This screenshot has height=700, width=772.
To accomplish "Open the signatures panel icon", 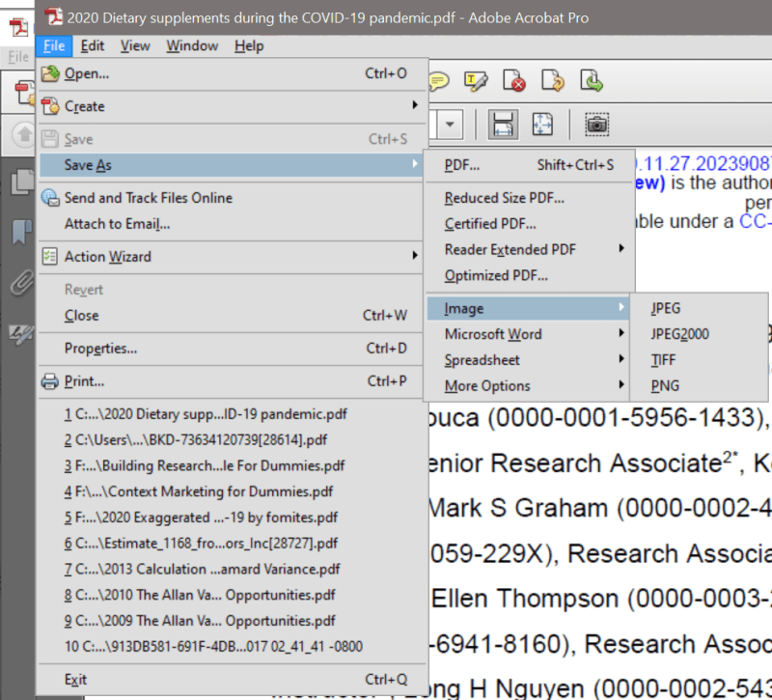I will click(x=21, y=334).
